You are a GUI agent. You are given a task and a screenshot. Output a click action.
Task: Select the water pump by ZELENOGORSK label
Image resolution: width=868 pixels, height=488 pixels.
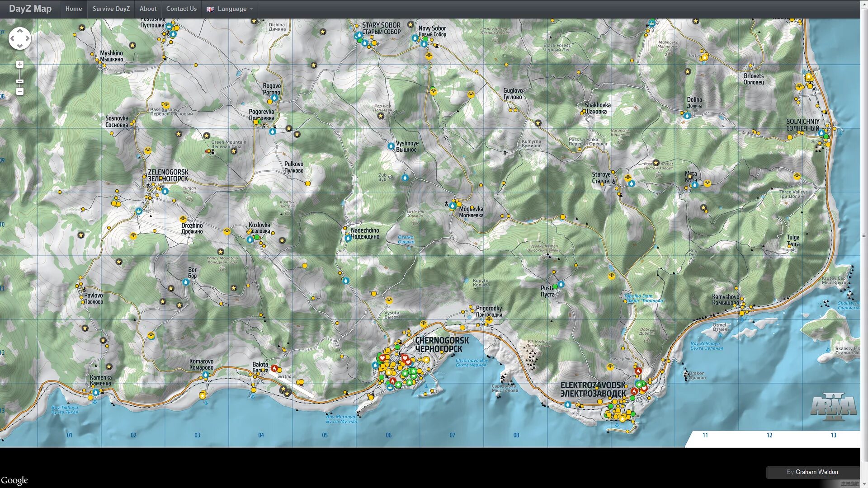tap(165, 191)
